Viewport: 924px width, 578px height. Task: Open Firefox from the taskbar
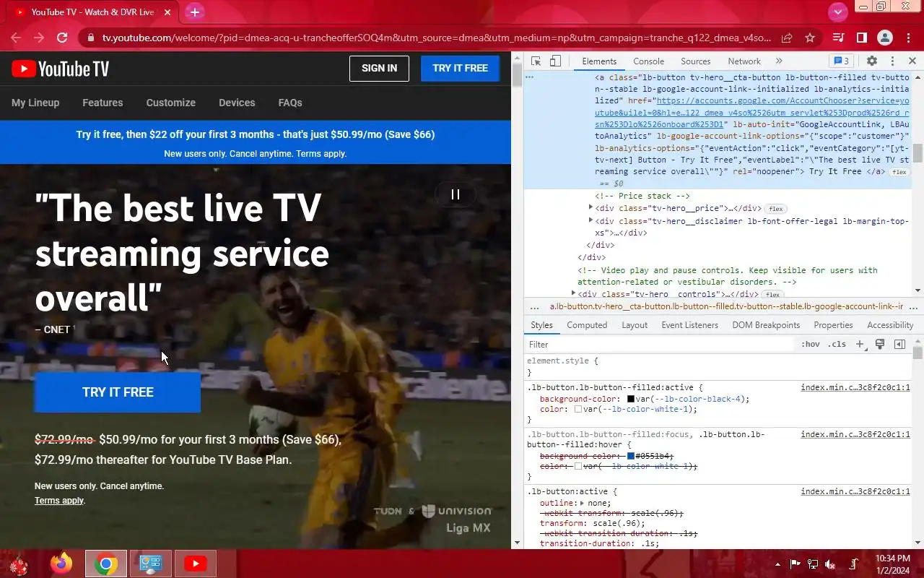point(62,564)
